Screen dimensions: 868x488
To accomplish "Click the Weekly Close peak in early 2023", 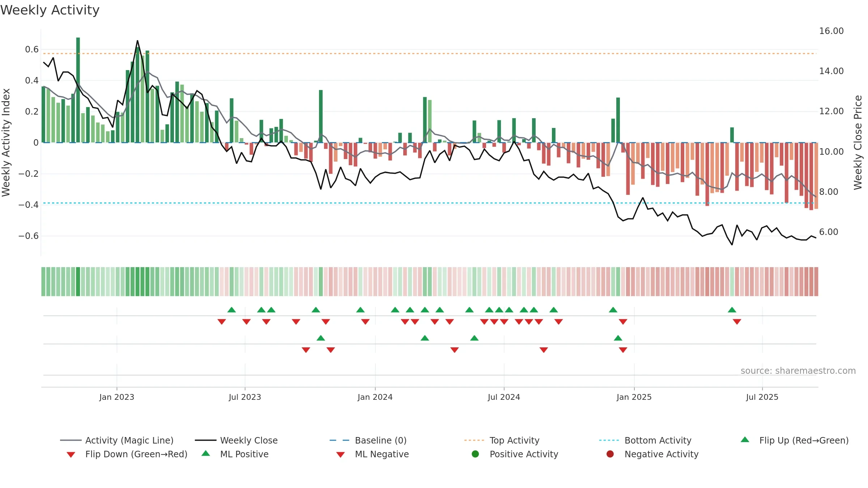I will 137,40.
